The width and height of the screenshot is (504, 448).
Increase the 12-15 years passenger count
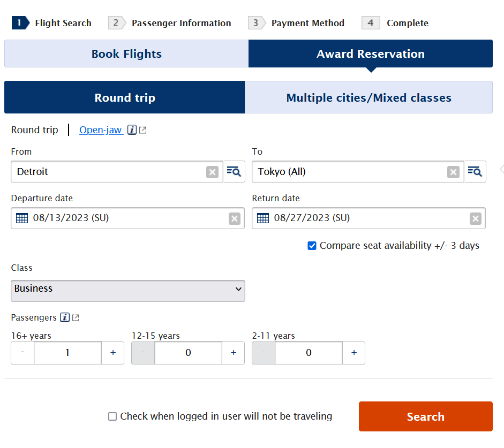[234, 353]
